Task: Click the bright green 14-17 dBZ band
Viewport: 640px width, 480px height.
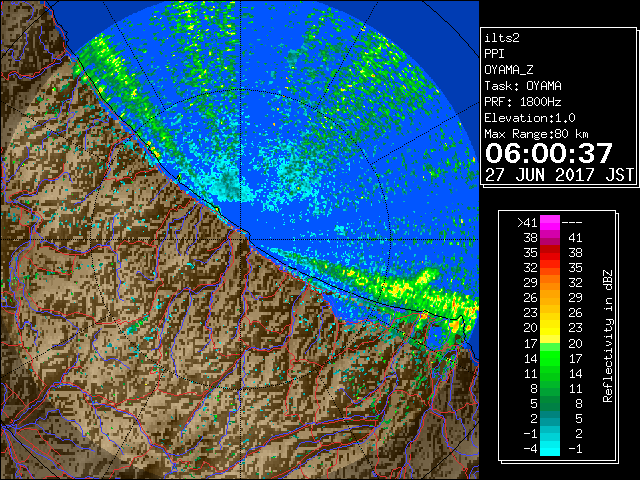Action: point(550,358)
